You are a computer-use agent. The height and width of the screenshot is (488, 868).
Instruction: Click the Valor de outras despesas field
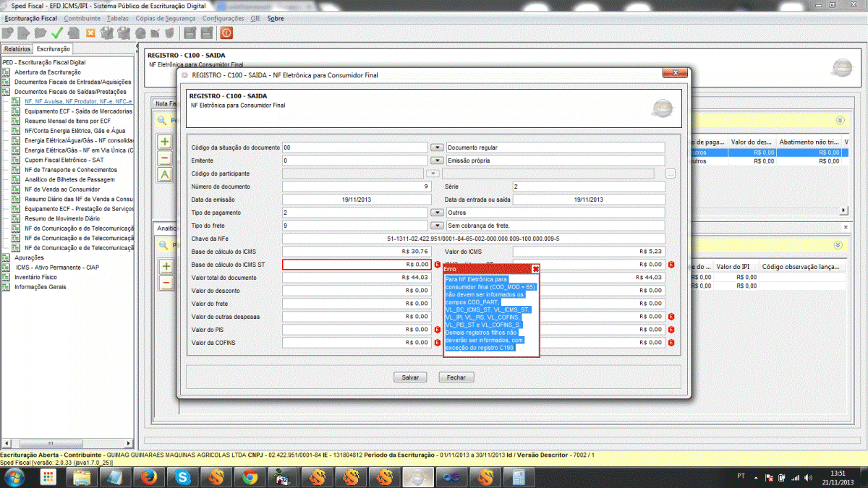(357, 317)
